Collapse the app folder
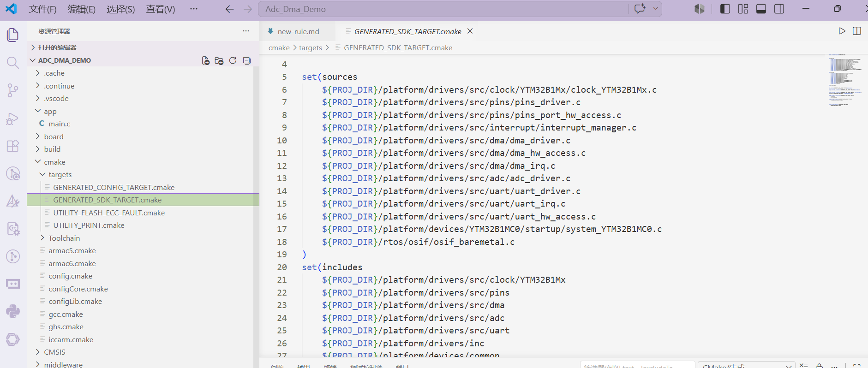 [50, 111]
